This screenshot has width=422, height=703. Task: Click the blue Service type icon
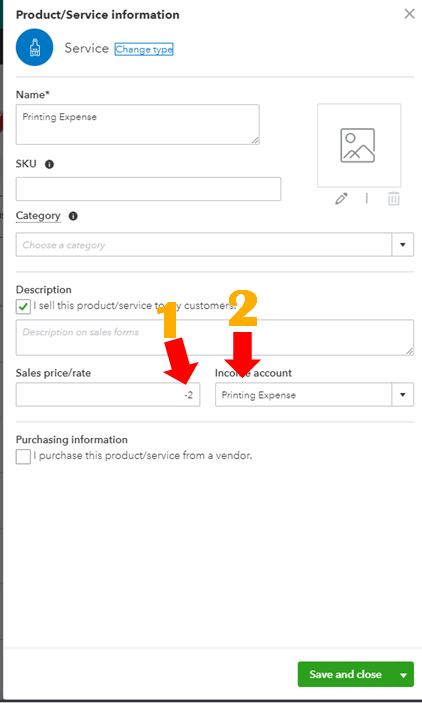click(x=35, y=47)
